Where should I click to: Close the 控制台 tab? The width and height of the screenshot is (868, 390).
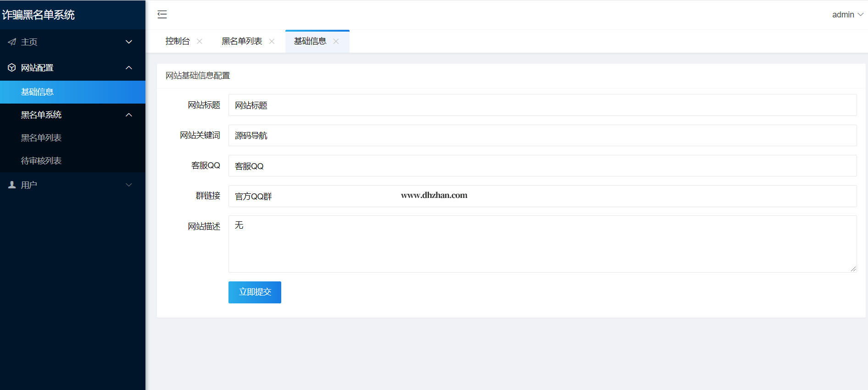(200, 41)
